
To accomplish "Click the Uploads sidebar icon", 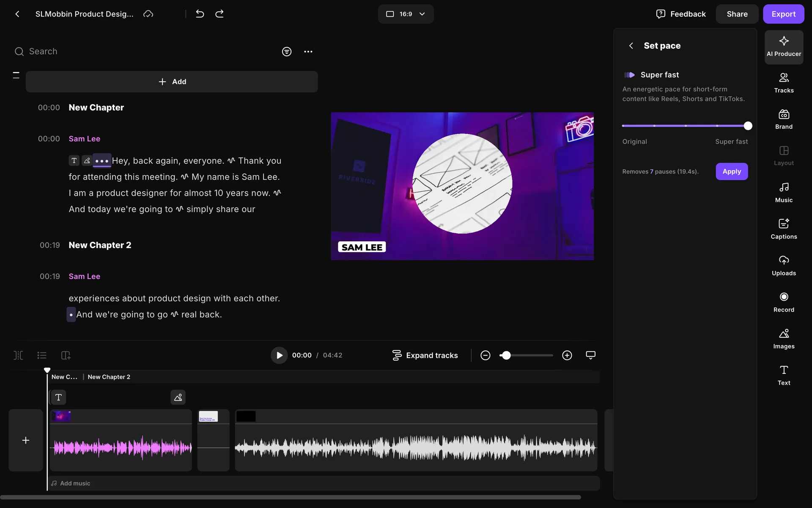I will click(784, 265).
